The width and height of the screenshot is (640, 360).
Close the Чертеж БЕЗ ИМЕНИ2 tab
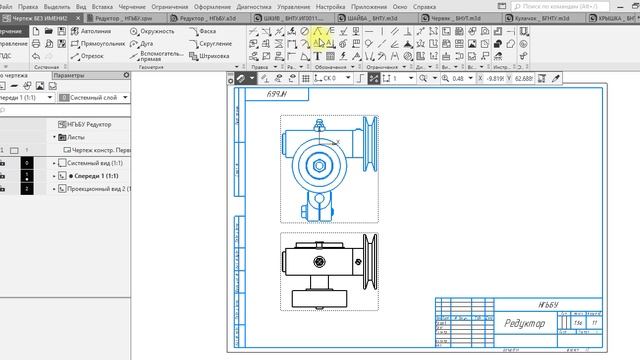coord(78,18)
